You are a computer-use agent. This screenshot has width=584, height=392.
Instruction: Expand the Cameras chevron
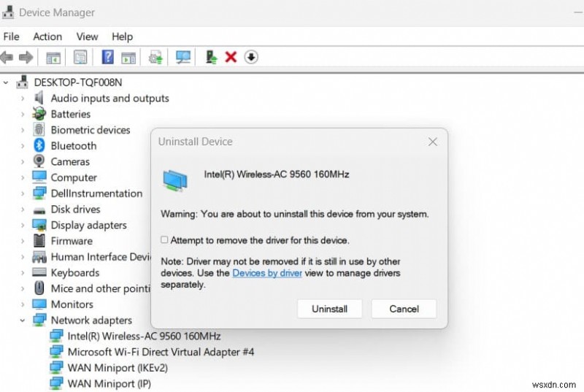(x=23, y=162)
